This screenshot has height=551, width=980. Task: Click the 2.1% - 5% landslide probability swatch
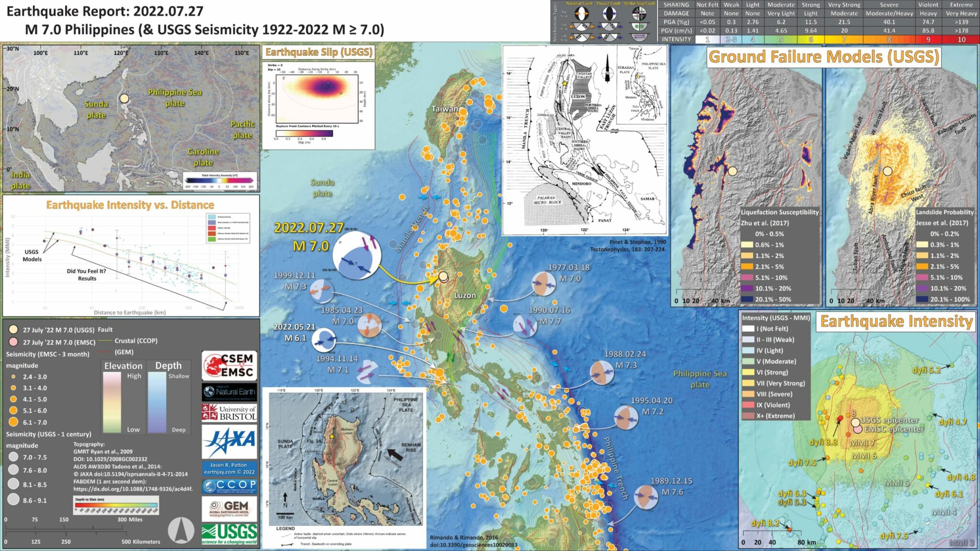[922, 266]
